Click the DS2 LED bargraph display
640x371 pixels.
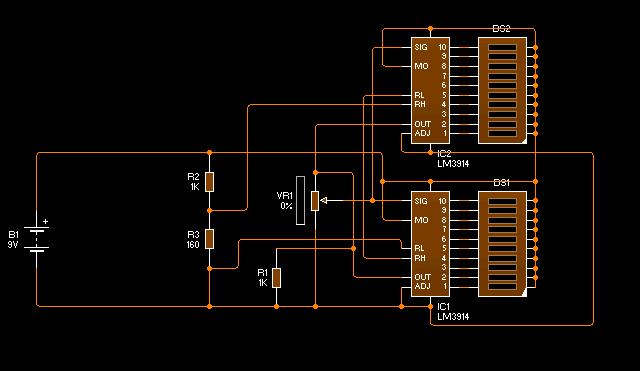502,90
